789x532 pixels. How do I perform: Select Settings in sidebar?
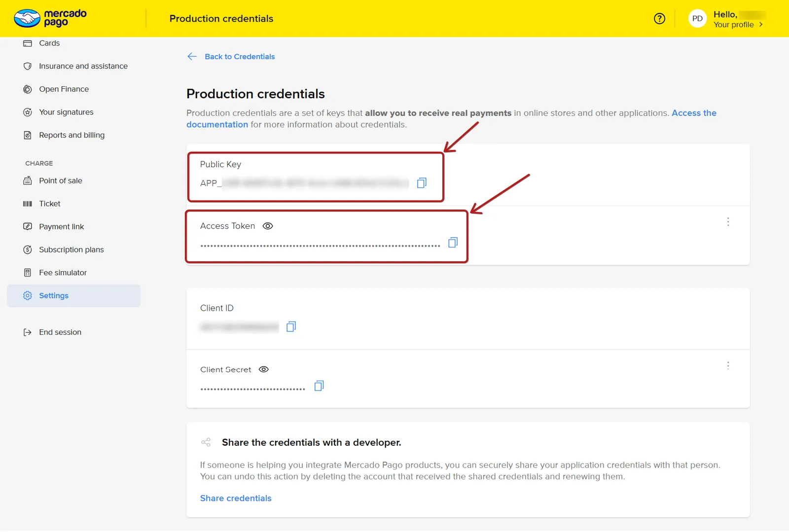click(74, 296)
